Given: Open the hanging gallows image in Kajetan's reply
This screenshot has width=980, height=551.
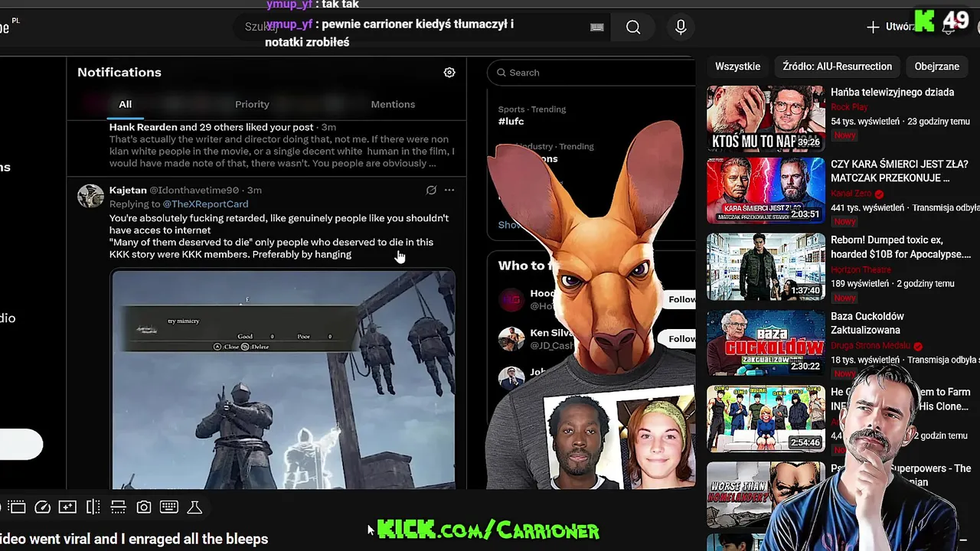Looking at the screenshot, I should (x=283, y=380).
